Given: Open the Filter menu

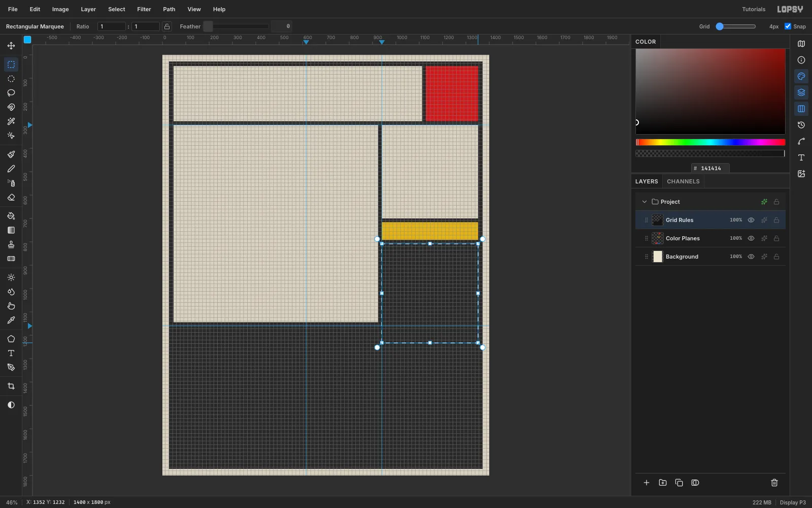Looking at the screenshot, I should point(144,9).
